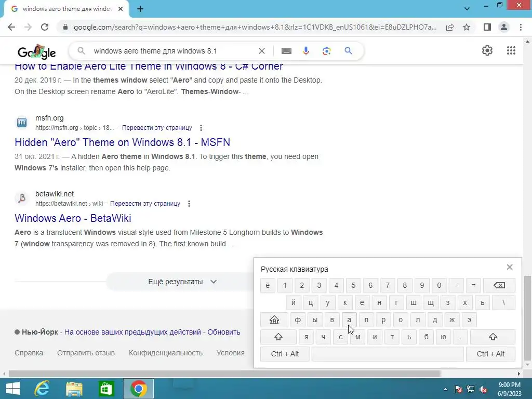This screenshot has height=399, width=532.
Task: Open File Explorer from taskbar
Action: pos(74,389)
